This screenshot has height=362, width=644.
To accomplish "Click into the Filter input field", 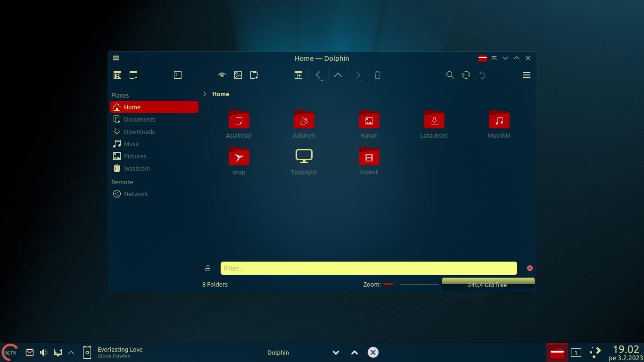I will pyautogui.click(x=369, y=268).
